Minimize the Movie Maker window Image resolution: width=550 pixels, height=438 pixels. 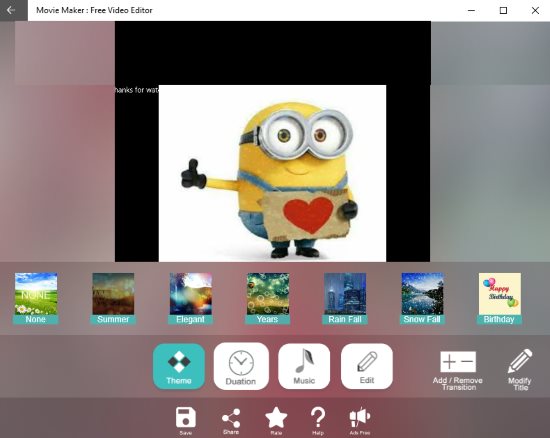[x=471, y=11]
